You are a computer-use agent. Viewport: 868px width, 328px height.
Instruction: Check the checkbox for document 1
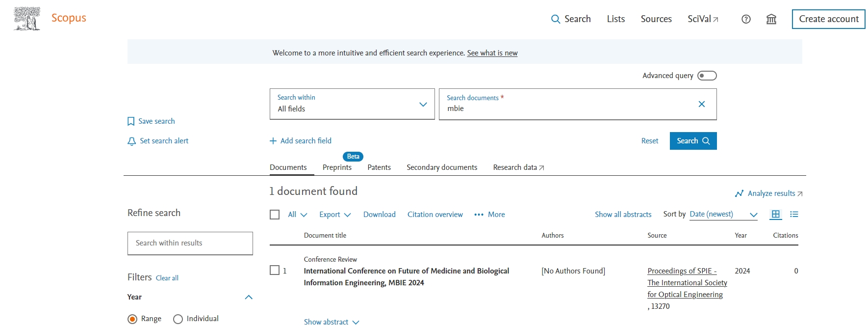coord(275,271)
